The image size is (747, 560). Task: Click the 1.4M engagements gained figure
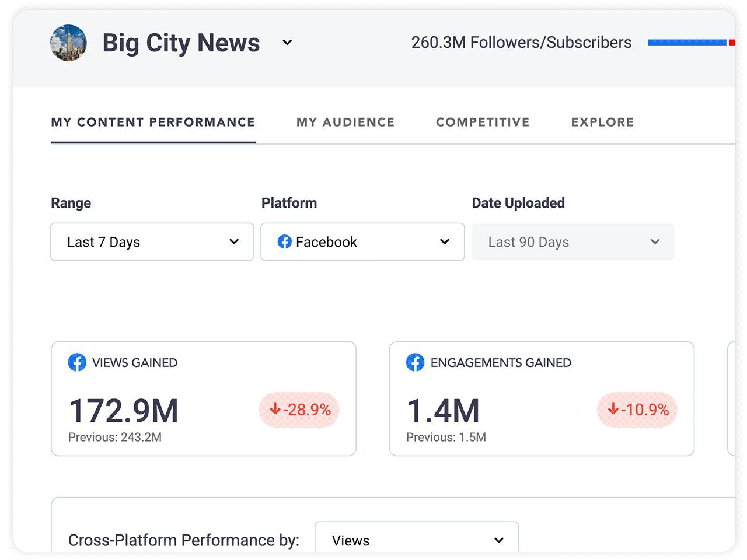(444, 411)
